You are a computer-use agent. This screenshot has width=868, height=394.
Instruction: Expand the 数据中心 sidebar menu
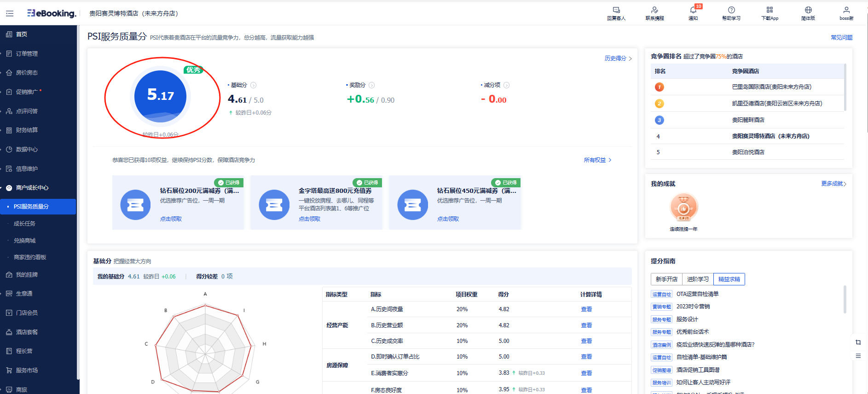[x=27, y=150]
